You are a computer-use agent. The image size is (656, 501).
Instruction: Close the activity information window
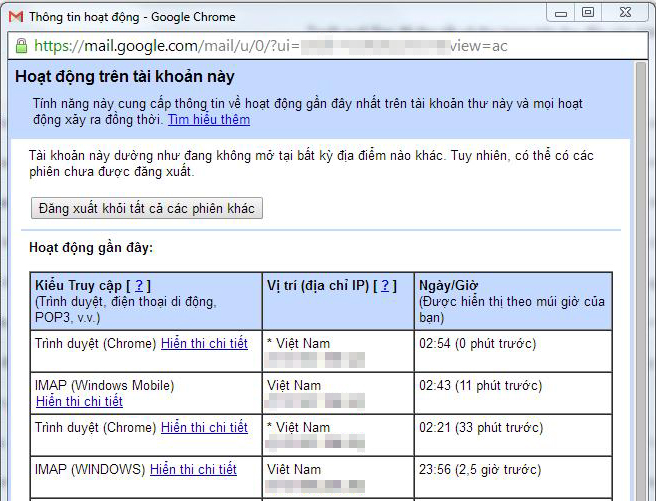click(x=623, y=13)
